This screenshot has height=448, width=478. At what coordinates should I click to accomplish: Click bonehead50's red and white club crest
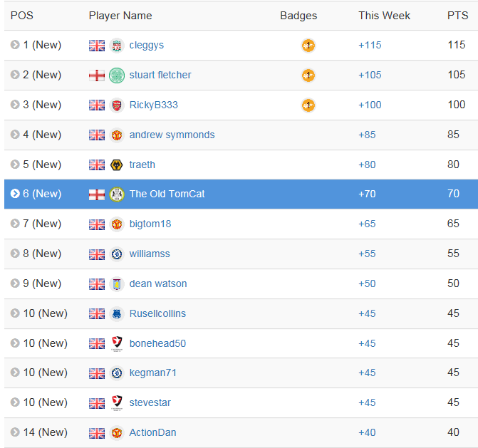click(116, 344)
